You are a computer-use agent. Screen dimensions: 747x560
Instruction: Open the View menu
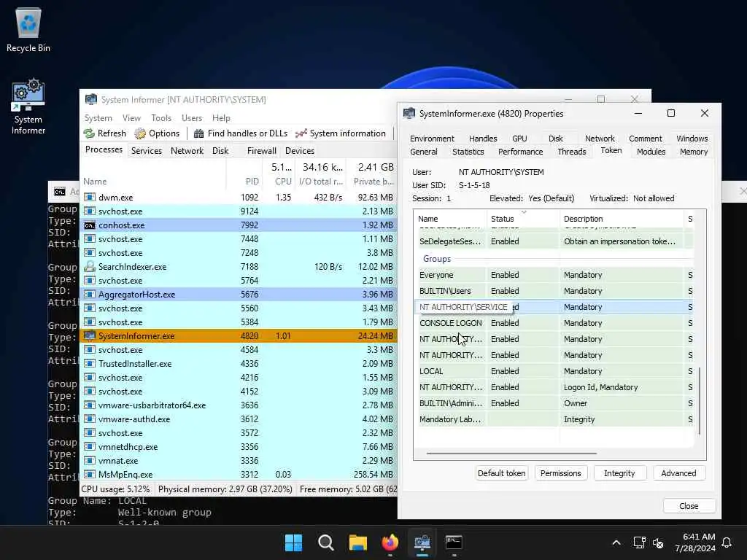coord(131,117)
